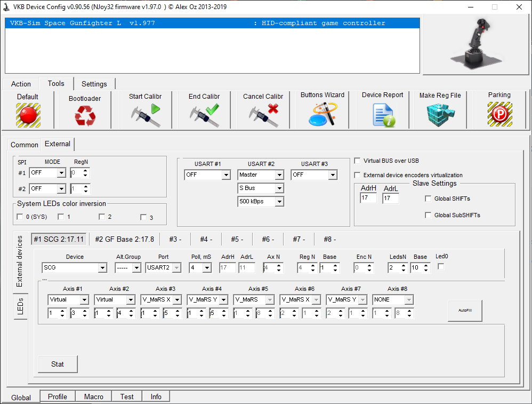
Task: Open USART #3 dropdown
Action: pos(333,175)
